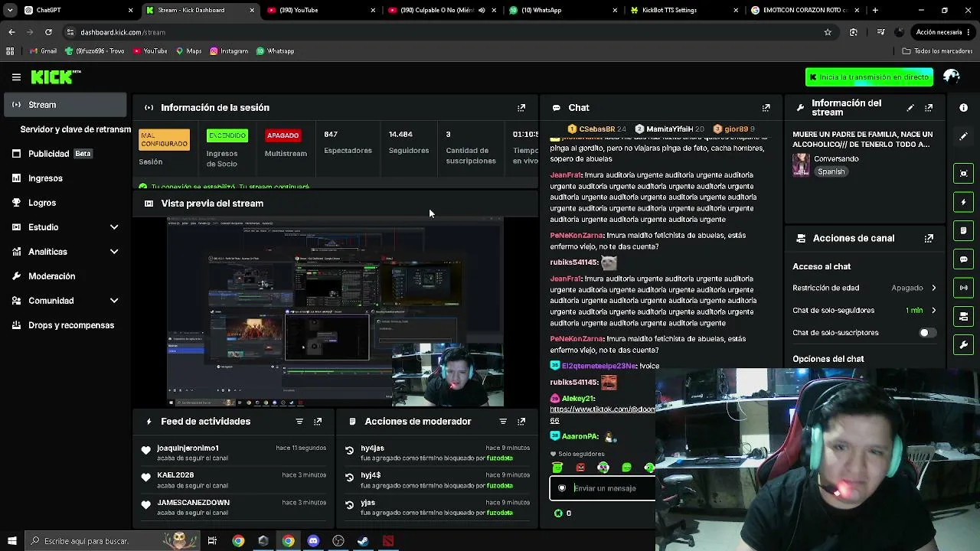This screenshot has height=551, width=980.
Task: Undo the block of term hy4jas
Action: tap(350, 451)
